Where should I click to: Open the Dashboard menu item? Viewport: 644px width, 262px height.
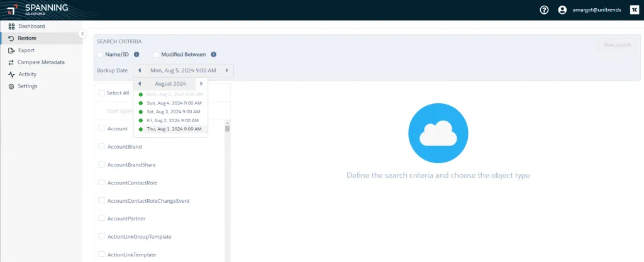point(31,26)
